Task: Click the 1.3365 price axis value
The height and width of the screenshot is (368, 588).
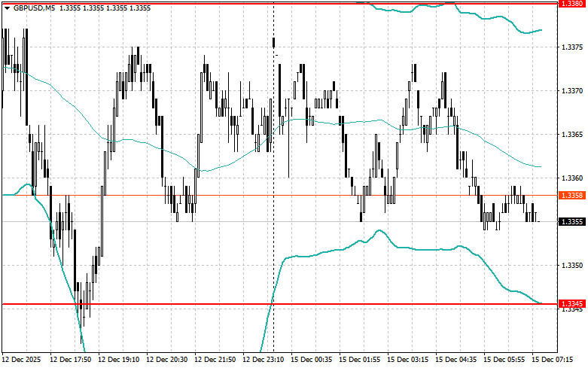Action: pos(572,135)
